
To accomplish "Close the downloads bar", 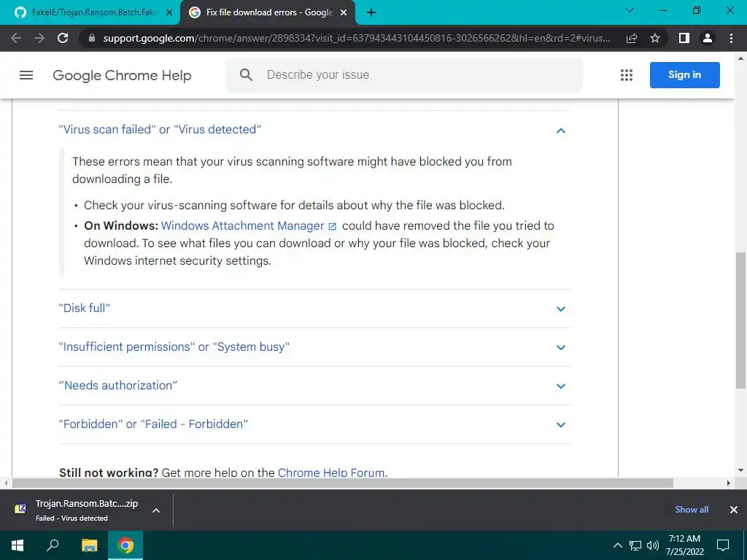I will [x=734, y=510].
